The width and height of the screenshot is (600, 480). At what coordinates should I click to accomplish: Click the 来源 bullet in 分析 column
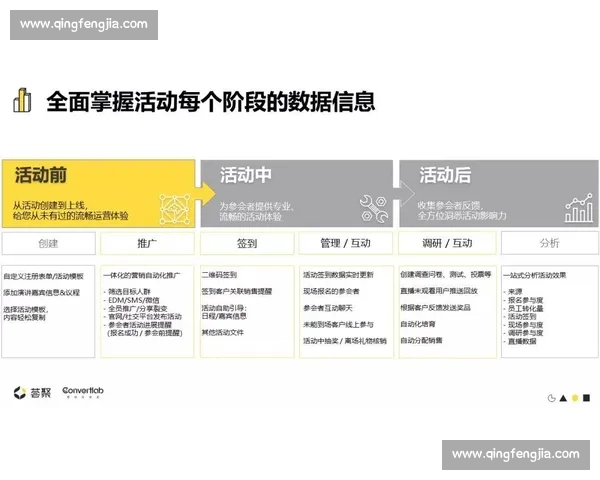(x=513, y=292)
